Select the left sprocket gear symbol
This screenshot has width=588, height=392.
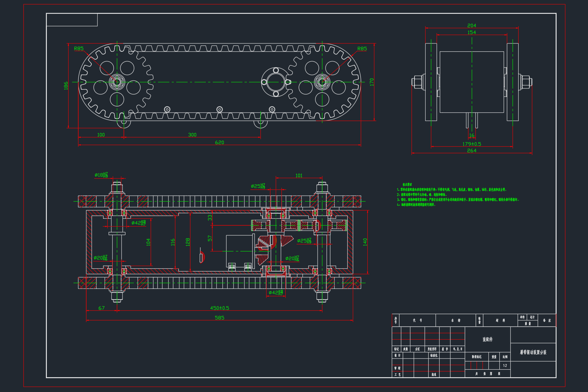[x=118, y=82]
